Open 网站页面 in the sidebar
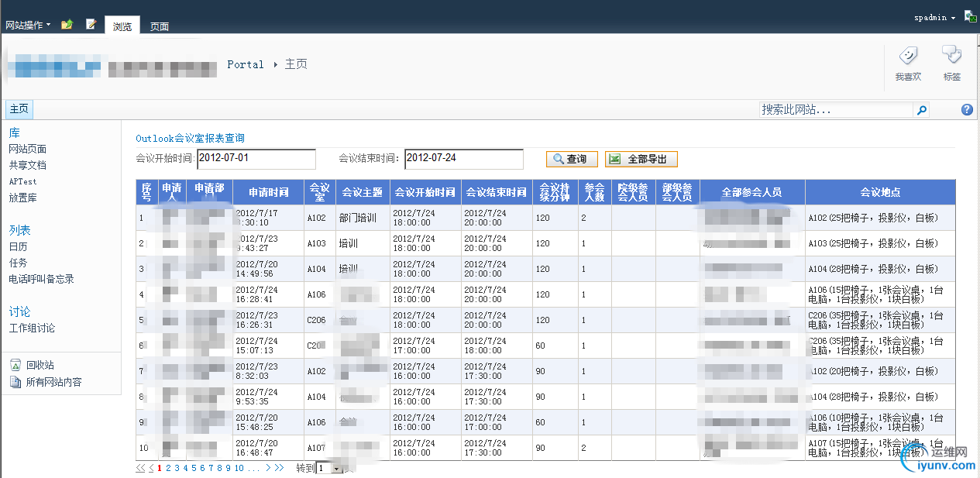 (x=28, y=149)
